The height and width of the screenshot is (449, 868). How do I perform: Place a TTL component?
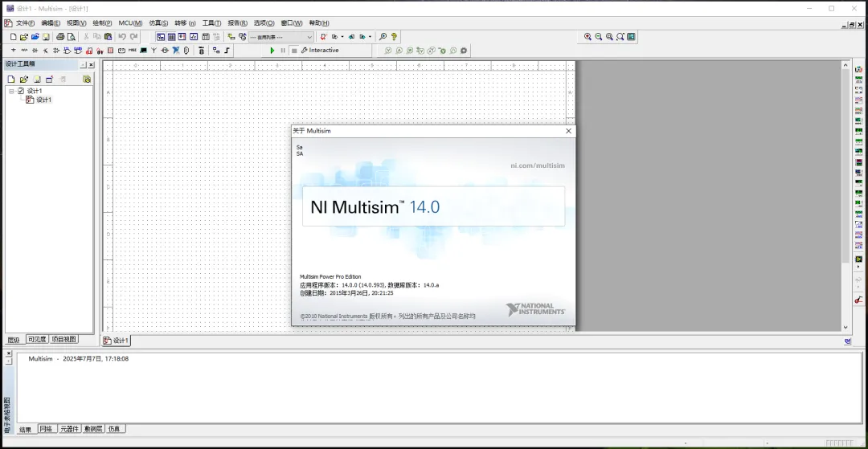(x=67, y=51)
